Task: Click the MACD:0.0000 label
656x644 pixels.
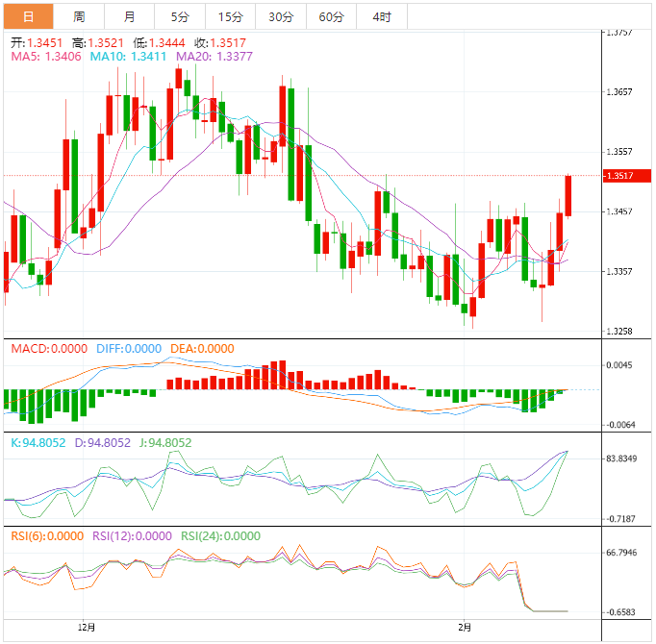Action: click(x=49, y=348)
